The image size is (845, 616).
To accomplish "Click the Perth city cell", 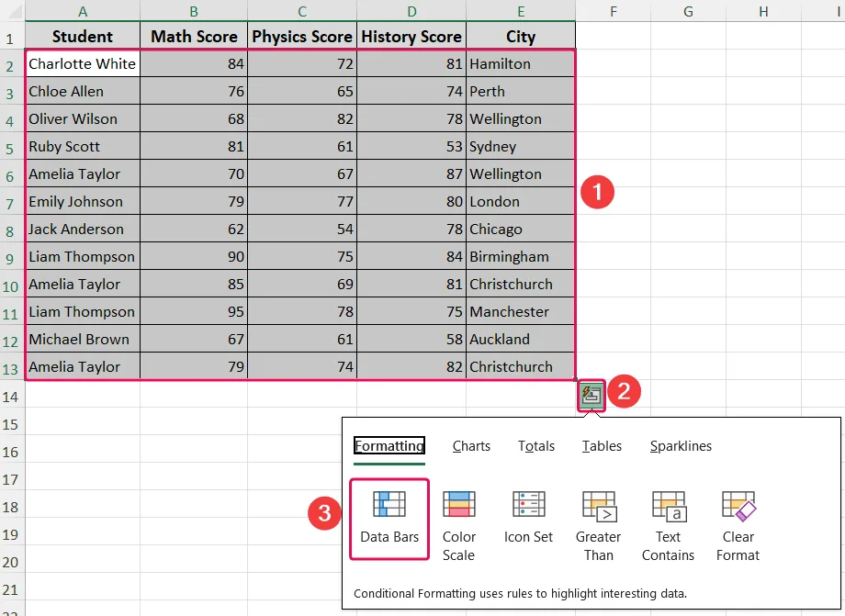I will (521, 91).
